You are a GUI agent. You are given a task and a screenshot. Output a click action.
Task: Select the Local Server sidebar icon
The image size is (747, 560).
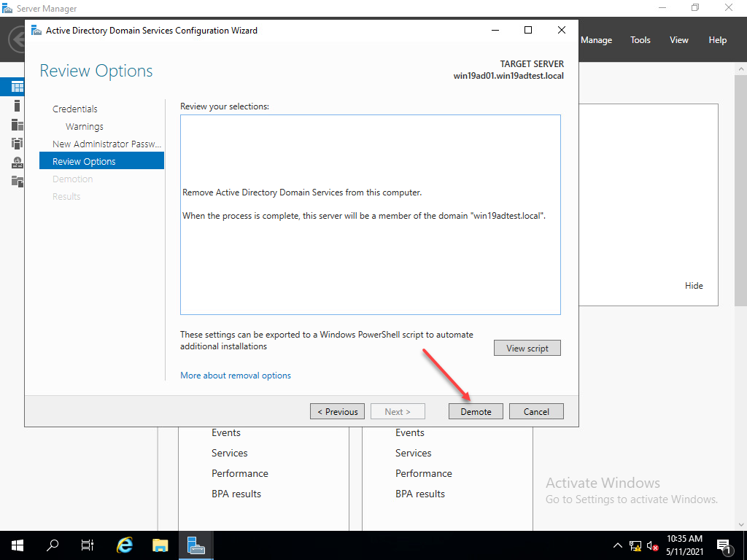(16, 105)
